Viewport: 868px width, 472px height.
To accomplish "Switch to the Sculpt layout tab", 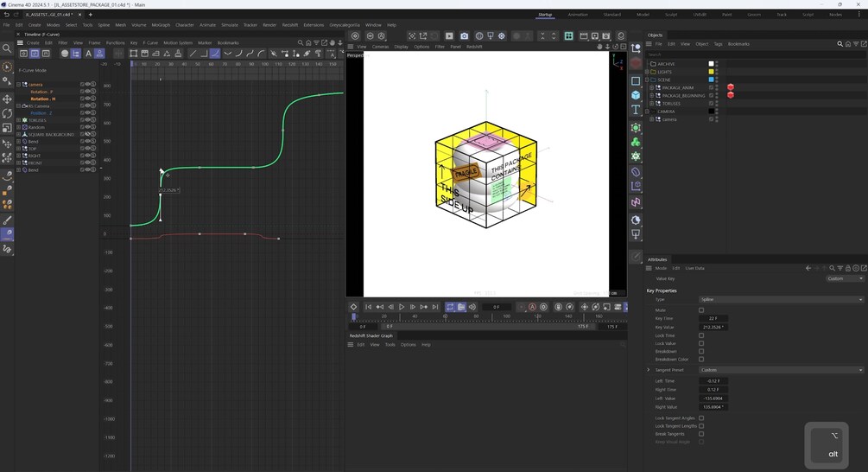I will pyautogui.click(x=671, y=15).
